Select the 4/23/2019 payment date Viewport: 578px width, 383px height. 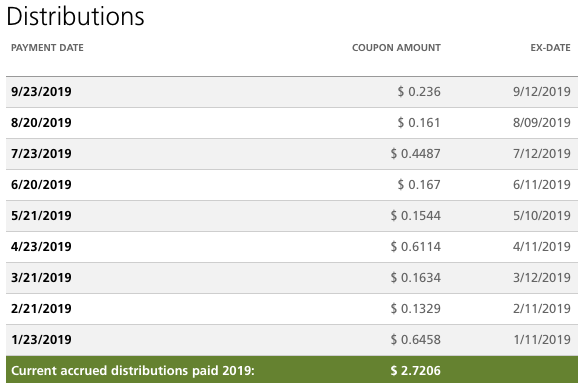click(x=41, y=247)
